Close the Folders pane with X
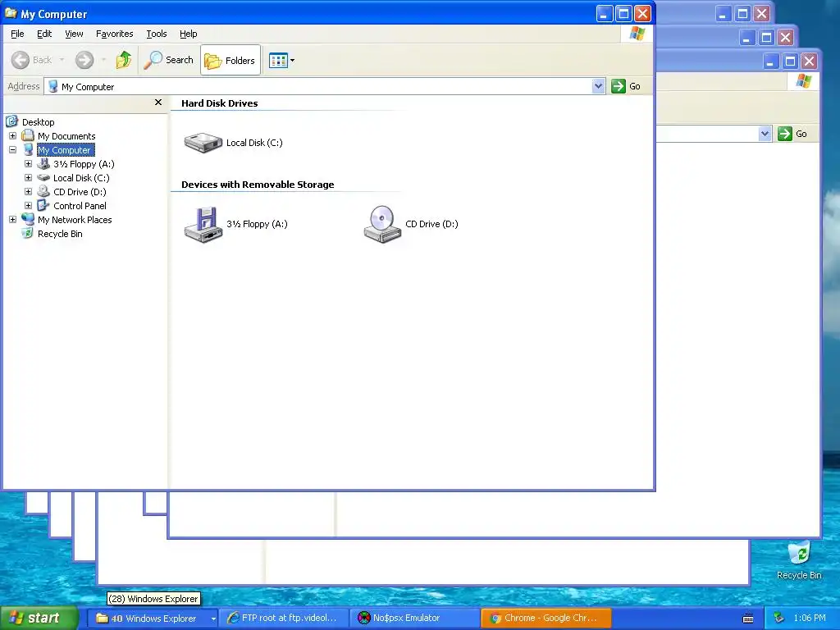This screenshot has width=840, height=630. coord(158,103)
